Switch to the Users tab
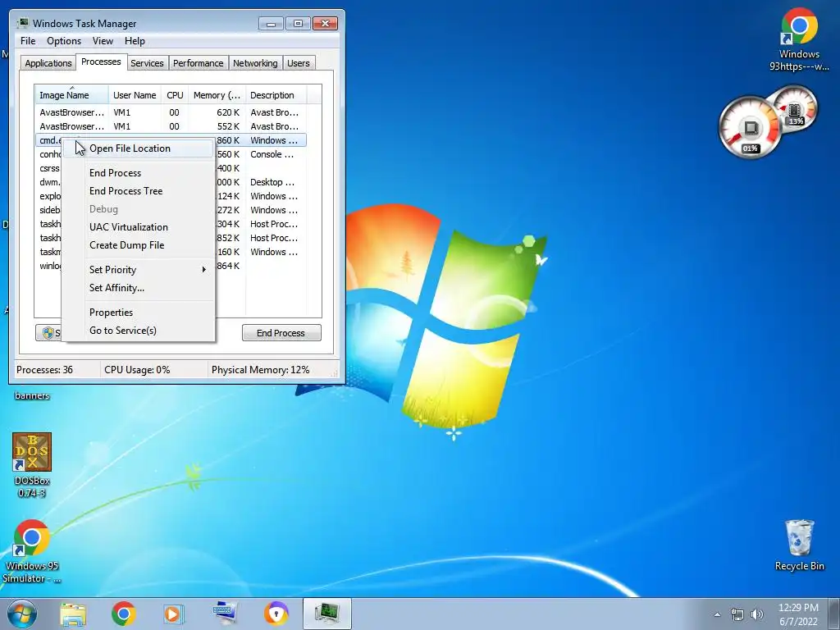840x630 pixels. [x=299, y=62]
